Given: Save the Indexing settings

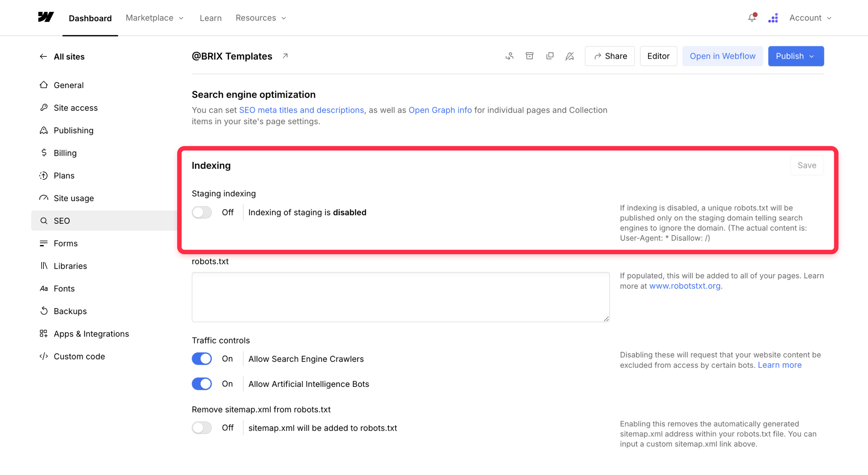Looking at the screenshot, I should click(x=807, y=165).
